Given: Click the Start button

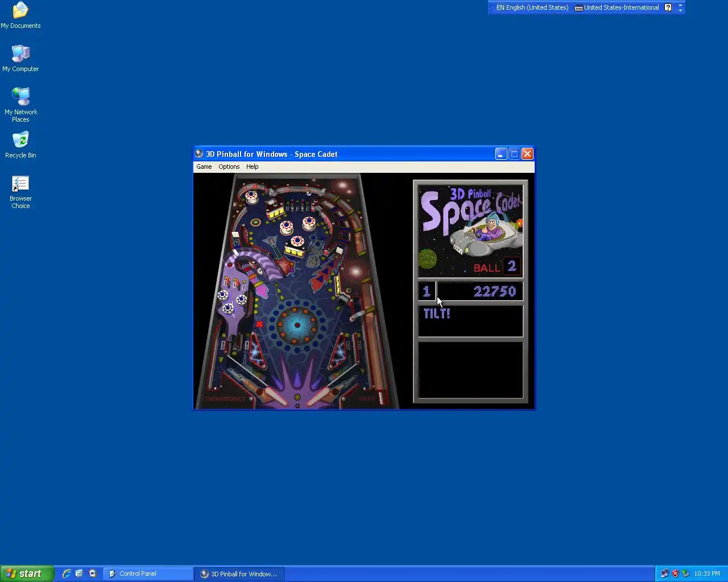Looking at the screenshot, I should click(27, 573).
